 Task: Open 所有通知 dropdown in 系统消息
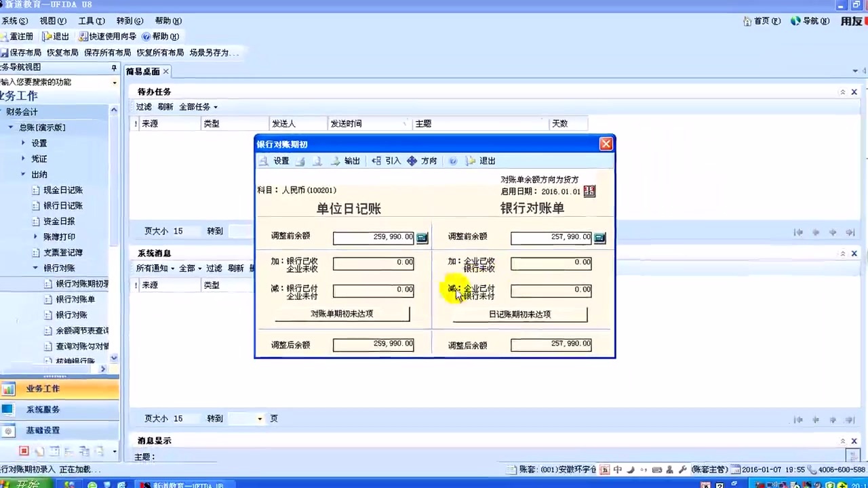pos(155,268)
